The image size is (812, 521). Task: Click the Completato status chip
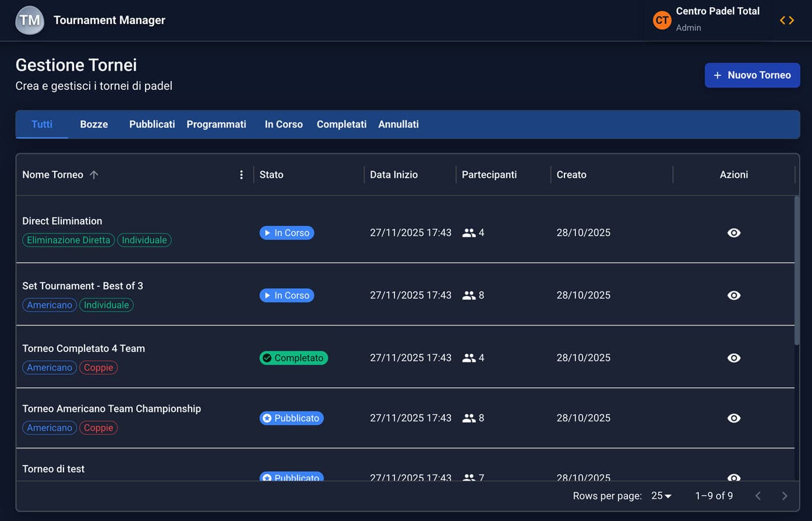[x=294, y=358]
